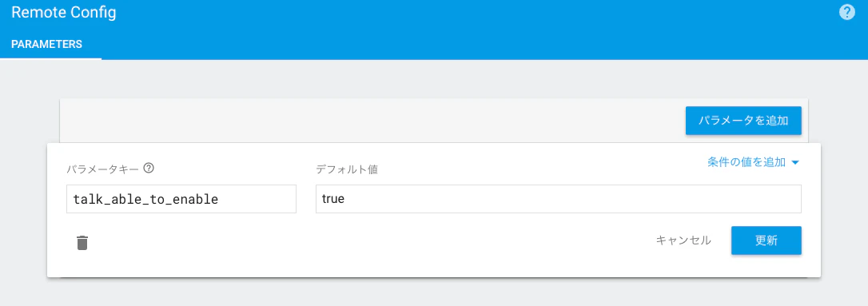Click the default value field containing true

pos(558,199)
